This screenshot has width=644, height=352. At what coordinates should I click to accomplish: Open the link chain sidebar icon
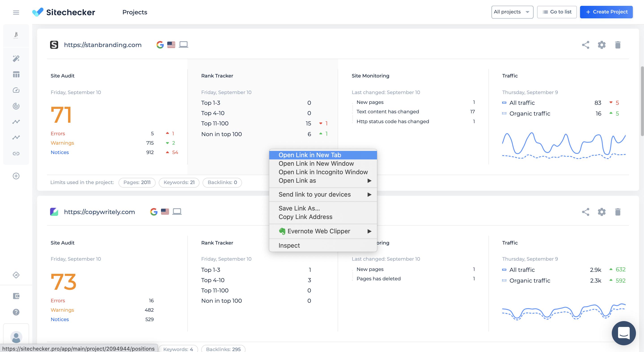point(16,153)
